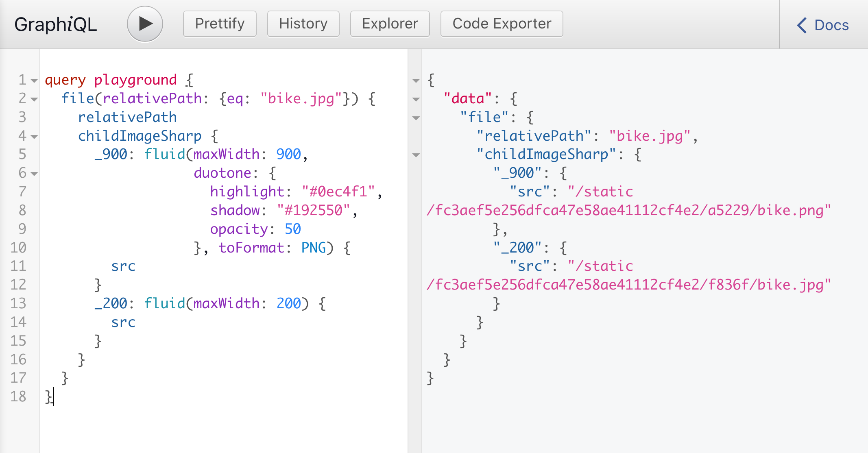Open the Explorer panel

point(390,24)
